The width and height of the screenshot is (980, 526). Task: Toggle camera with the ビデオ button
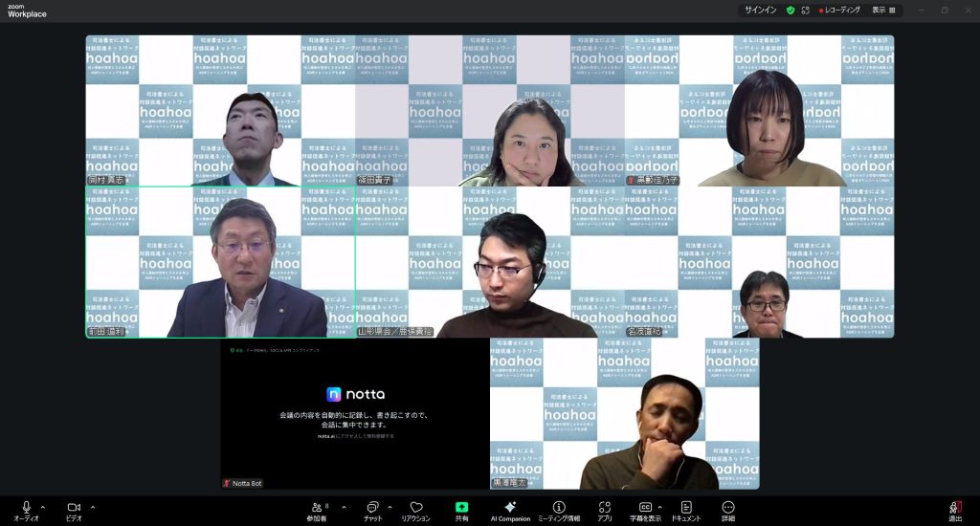point(74,509)
